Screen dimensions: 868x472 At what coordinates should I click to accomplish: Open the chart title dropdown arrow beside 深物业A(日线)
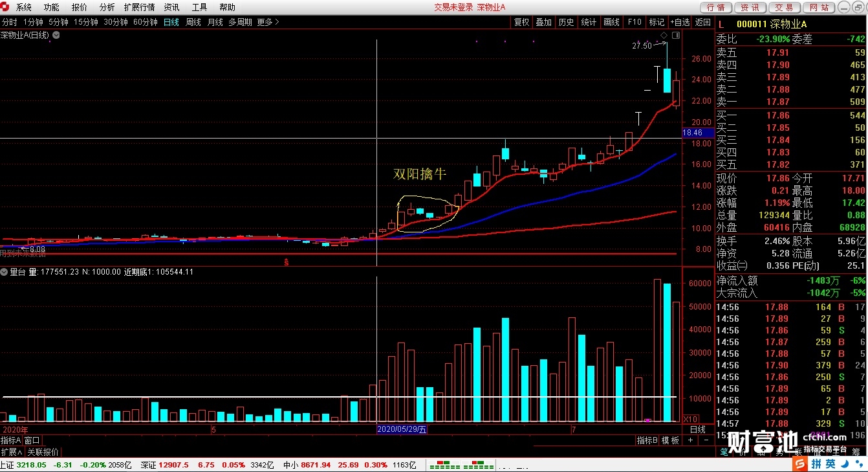point(56,35)
